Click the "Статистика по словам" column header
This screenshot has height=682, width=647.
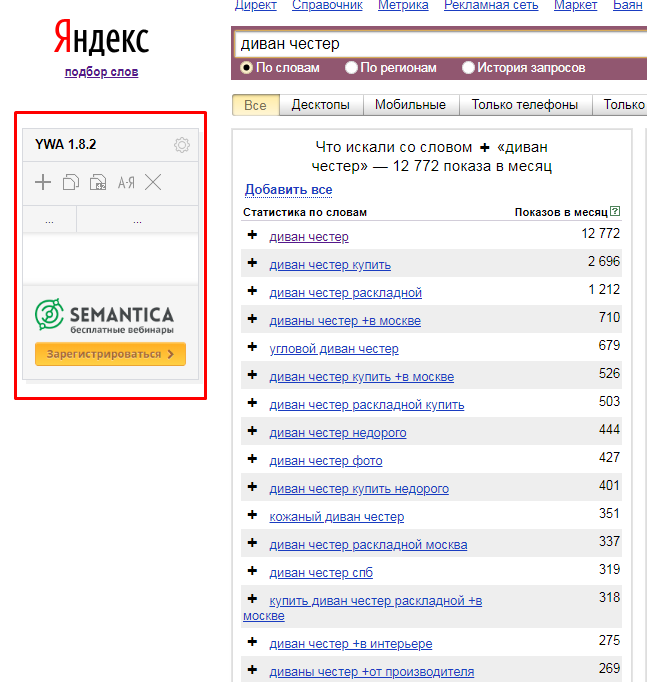pos(305,212)
